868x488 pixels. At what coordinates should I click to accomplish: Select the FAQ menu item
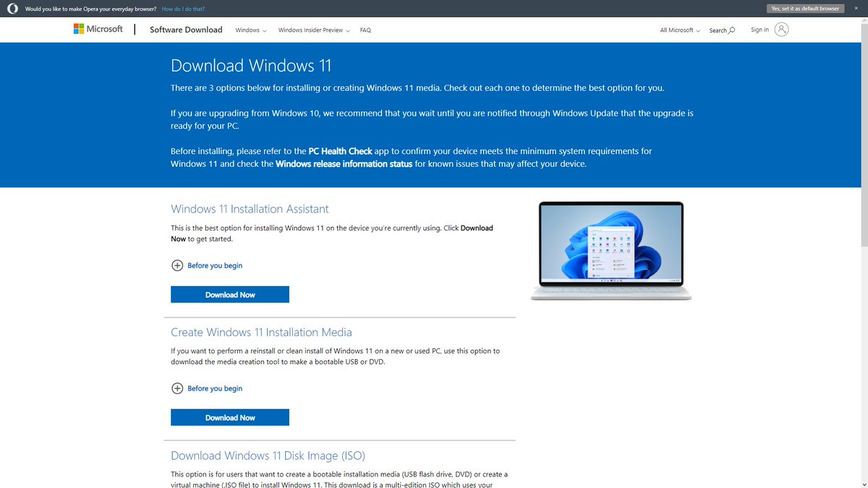click(x=365, y=30)
